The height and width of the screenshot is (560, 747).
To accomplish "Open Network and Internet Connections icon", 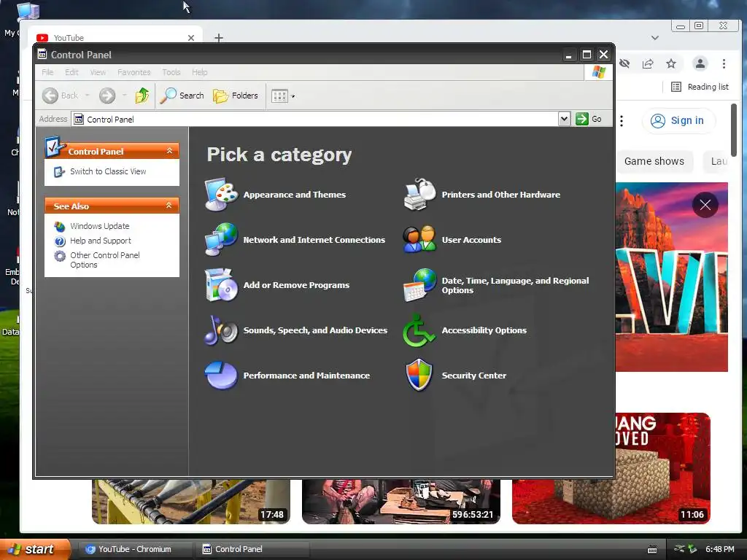I will tap(221, 239).
